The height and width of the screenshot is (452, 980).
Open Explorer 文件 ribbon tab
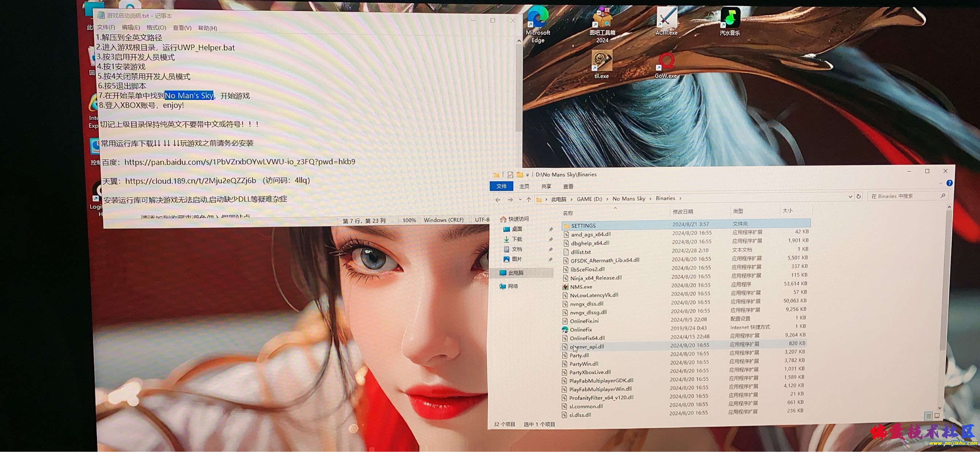tap(501, 186)
